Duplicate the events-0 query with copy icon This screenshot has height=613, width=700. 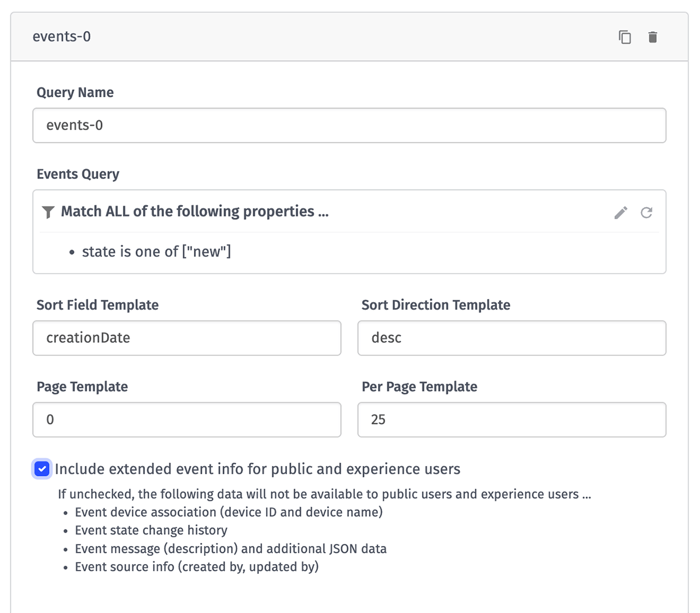(x=625, y=37)
